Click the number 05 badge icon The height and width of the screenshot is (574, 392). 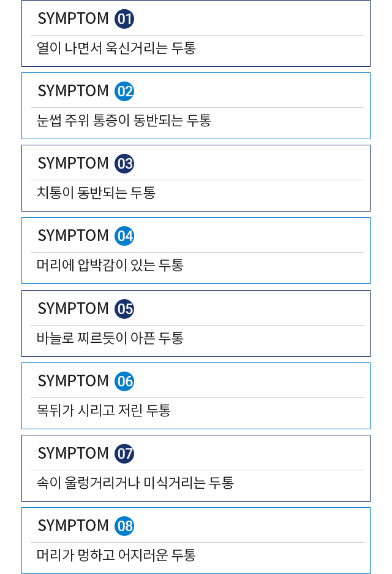124,308
